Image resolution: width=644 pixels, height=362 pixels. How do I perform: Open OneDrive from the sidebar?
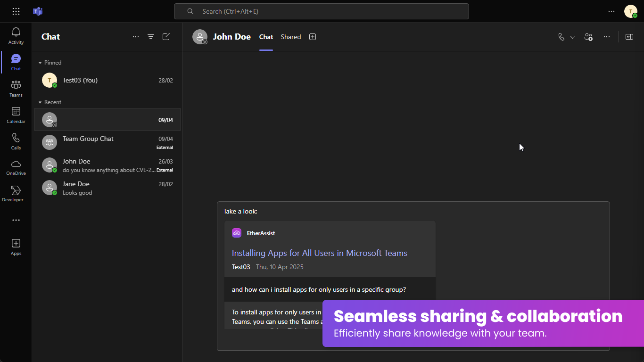click(x=16, y=167)
